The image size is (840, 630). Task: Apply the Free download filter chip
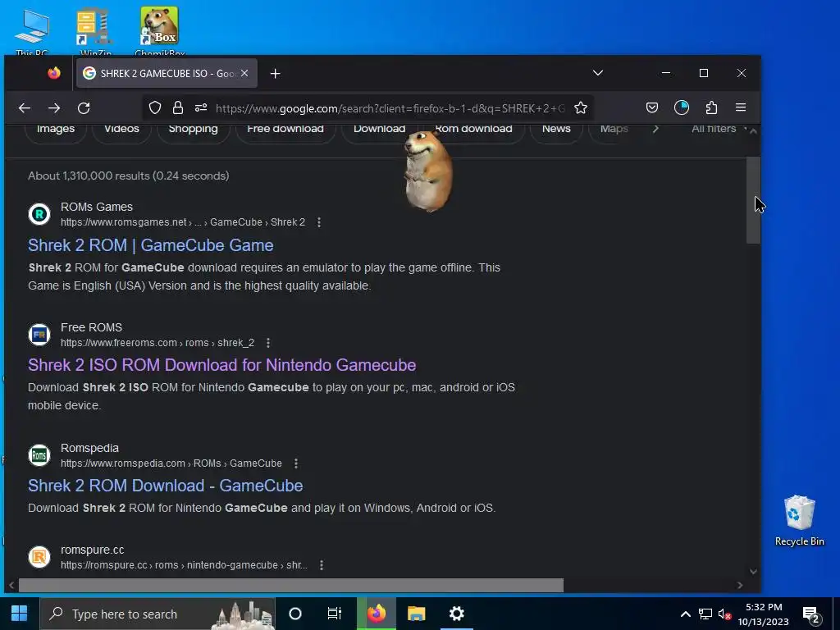[x=285, y=129]
